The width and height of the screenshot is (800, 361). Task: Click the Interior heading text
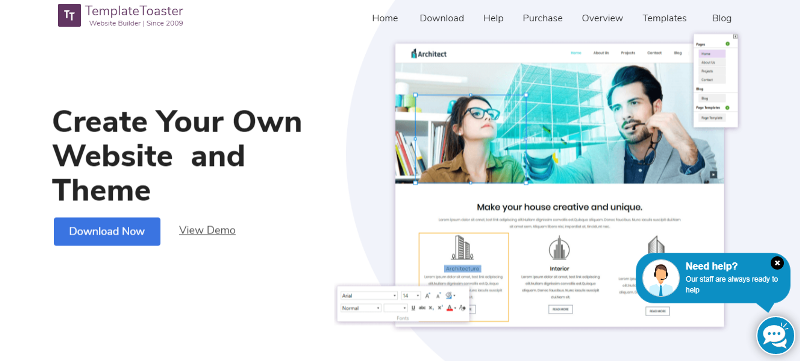[559, 269]
